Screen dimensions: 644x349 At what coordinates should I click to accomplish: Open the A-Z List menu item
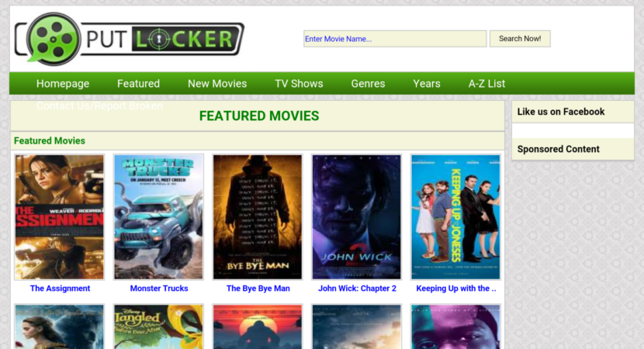486,84
